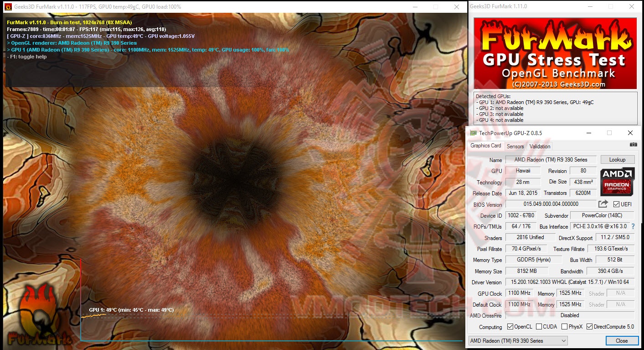Click the GPU Clock value 1100 MHz

[x=519, y=293]
